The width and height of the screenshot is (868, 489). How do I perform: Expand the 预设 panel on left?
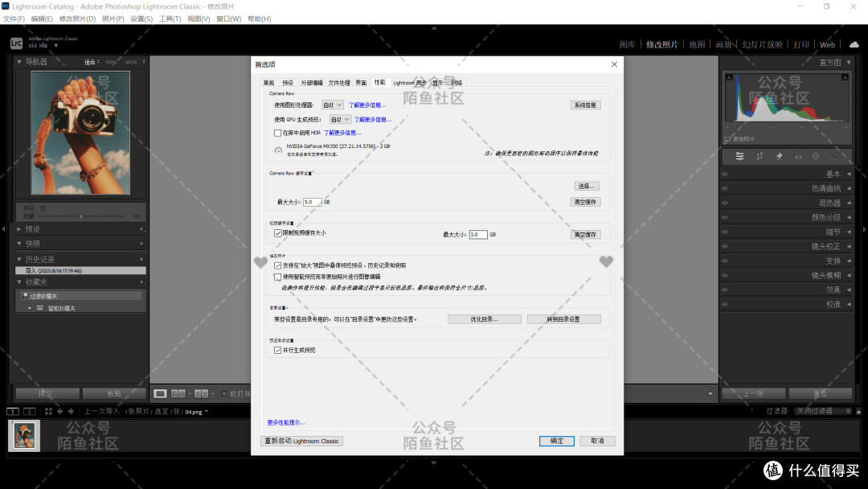pos(19,229)
